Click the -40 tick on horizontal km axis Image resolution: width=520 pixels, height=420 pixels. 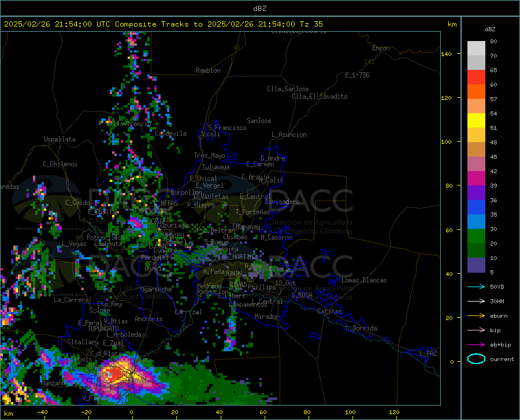click(x=42, y=412)
